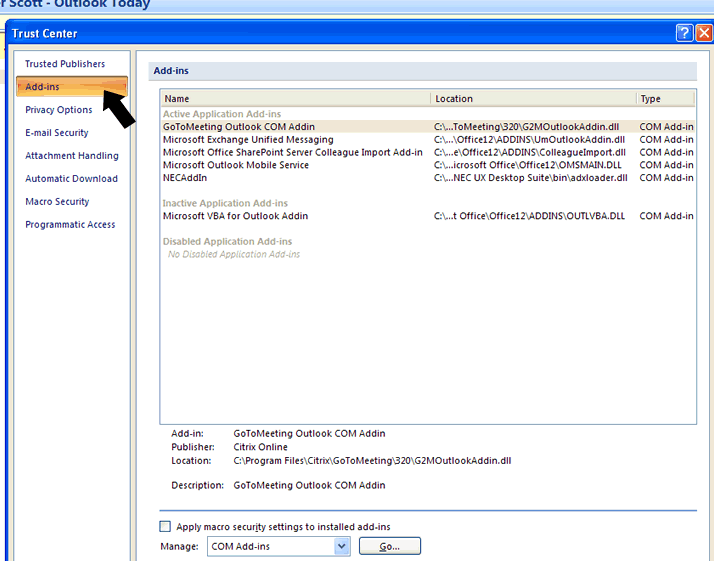The image size is (714, 561).
Task: Open the Trust Center help button
Action: pyautogui.click(x=684, y=33)
